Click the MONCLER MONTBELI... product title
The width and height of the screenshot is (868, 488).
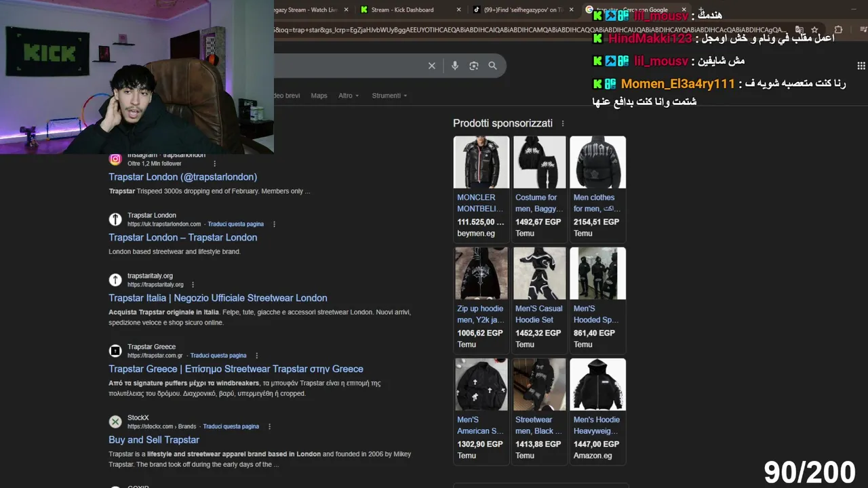[x=480, y=203]
